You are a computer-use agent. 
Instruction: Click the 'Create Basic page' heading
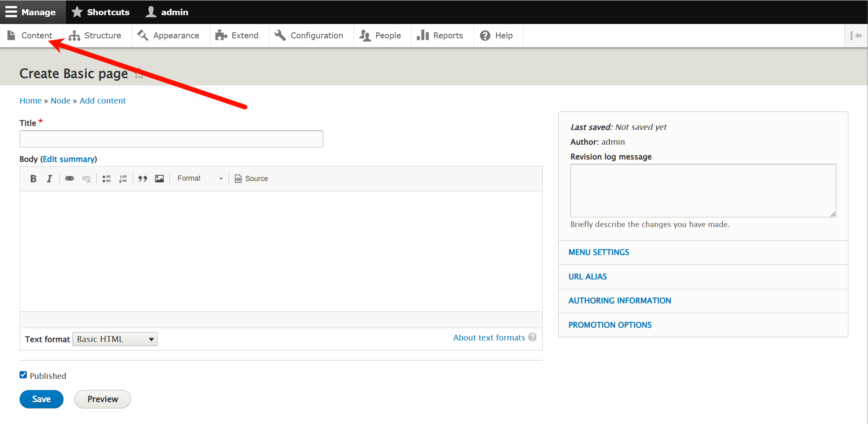[x=74, y=74]
